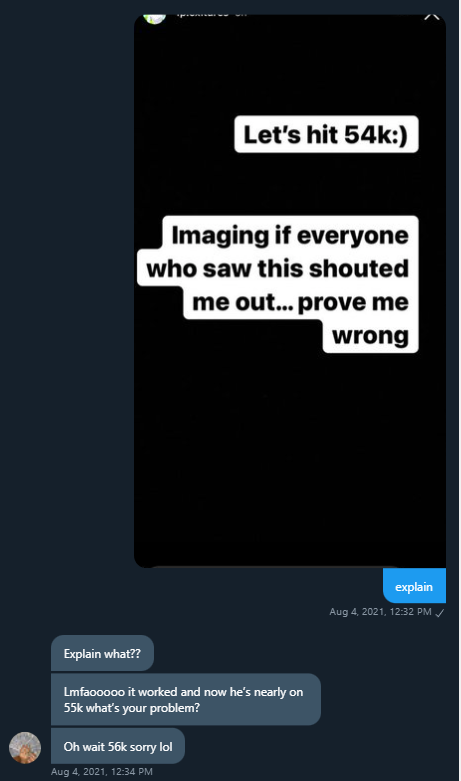Open the shared story image attachment
The image size is (461, 781).
point(290,291)
